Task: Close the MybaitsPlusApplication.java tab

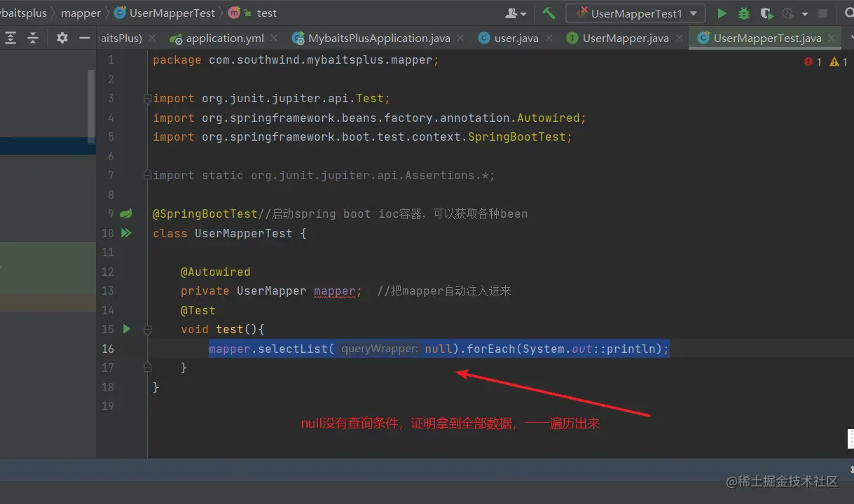Action: tap(460, 38)
